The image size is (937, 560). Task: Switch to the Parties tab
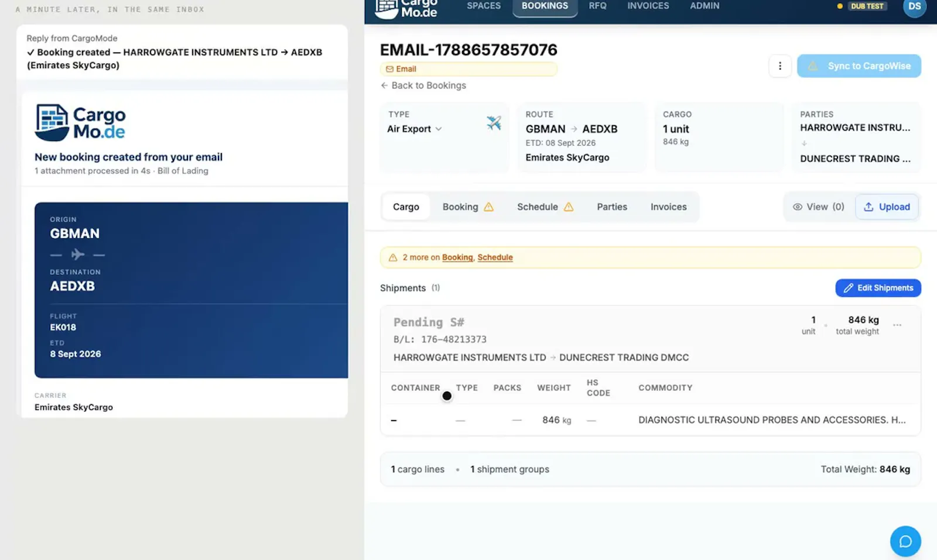pos(612,207)
